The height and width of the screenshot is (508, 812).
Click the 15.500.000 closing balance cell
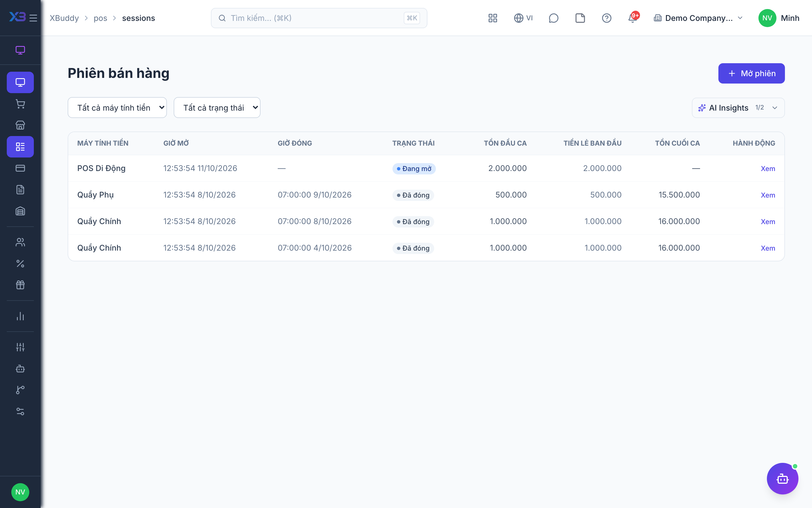click(679, 195)
